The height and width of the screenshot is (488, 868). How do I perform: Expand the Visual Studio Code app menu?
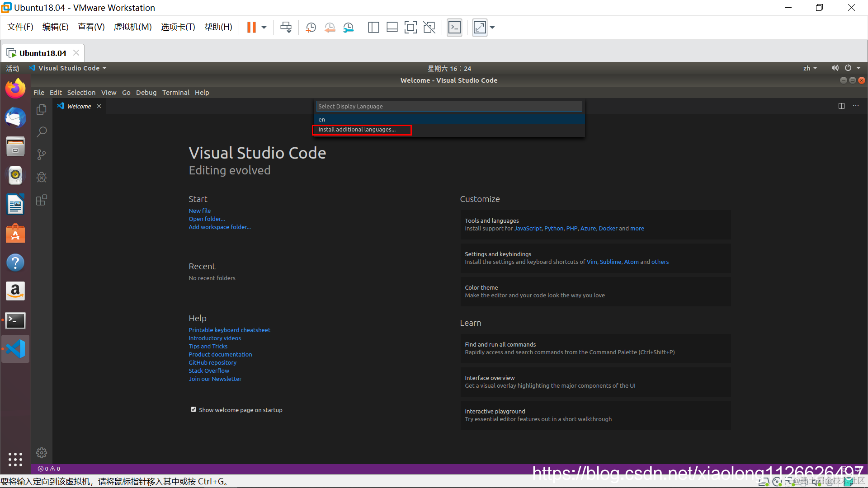(x=69, y=68)
